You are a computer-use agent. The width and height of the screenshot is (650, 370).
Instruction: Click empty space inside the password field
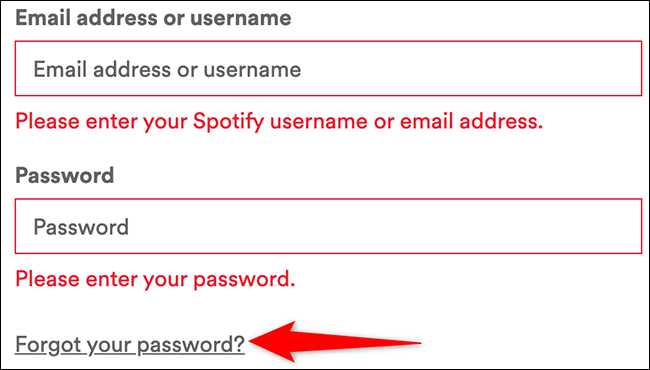pos(383,226)
